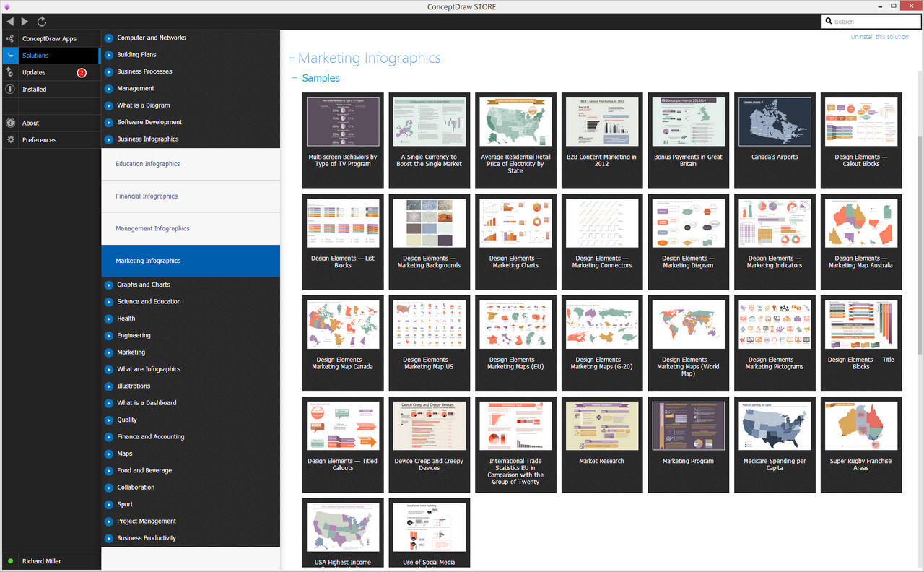Go forward with the right arrow icon

pyautogui.click(x=25, y=22)
